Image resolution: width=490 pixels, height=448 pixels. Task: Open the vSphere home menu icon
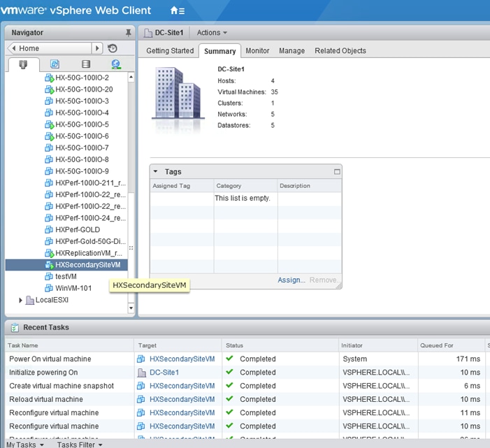[177, 10]
